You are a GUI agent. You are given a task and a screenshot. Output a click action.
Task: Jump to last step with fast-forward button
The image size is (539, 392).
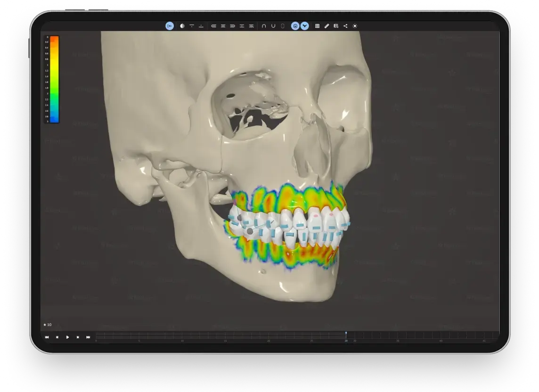tap(88, 337)
